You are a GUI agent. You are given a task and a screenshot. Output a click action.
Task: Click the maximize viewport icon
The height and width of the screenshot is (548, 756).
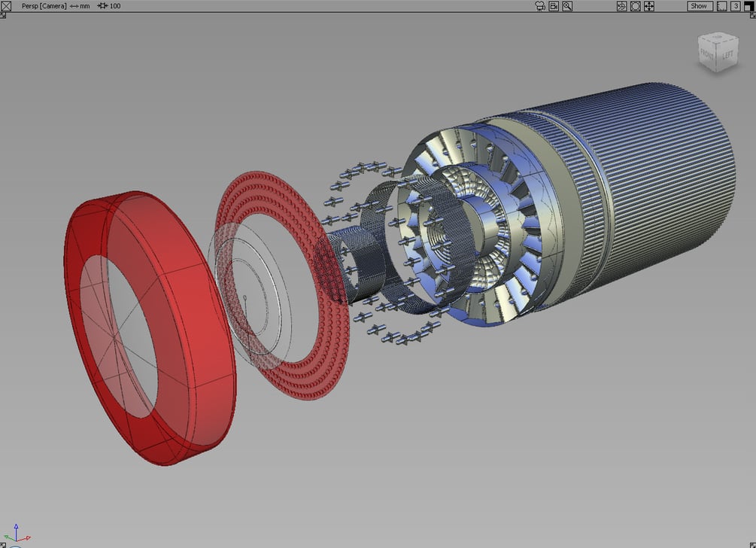click(x=748, y=6)
